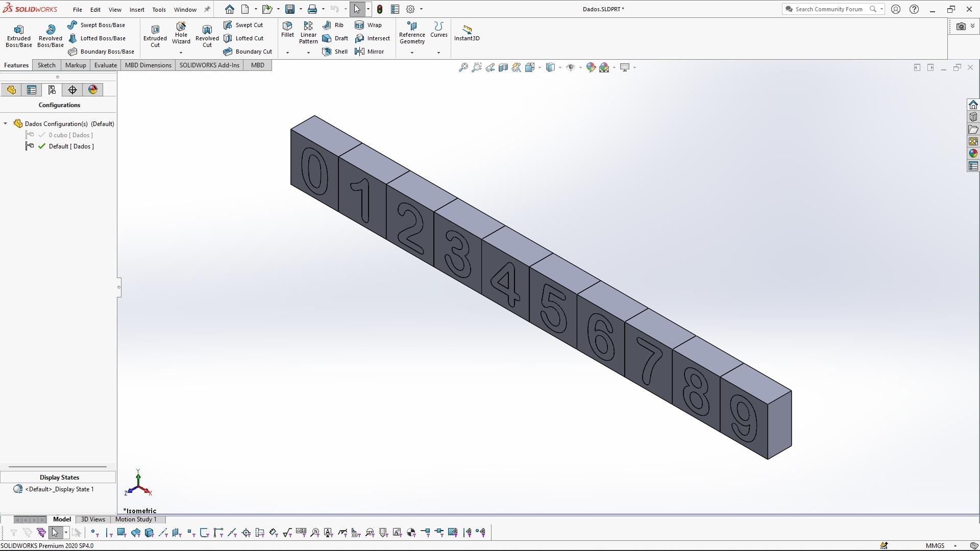Open the Section View tool
This screenshot has width=980, height=551.
(503, 67)
